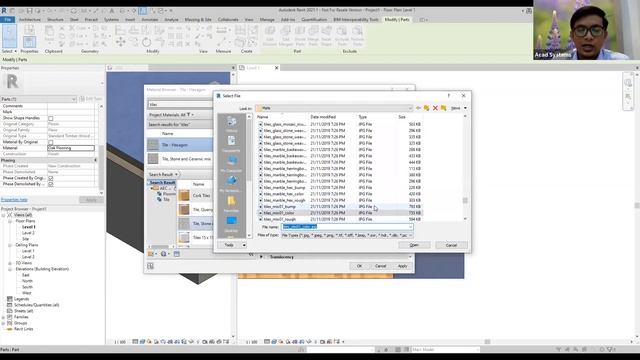
Task: Open My Network place in Select File sidebar
Action: [x=231, y=184]
